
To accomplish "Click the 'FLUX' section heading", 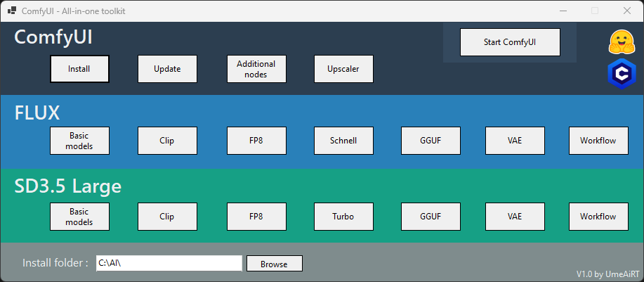I will (x=37, y=113).
